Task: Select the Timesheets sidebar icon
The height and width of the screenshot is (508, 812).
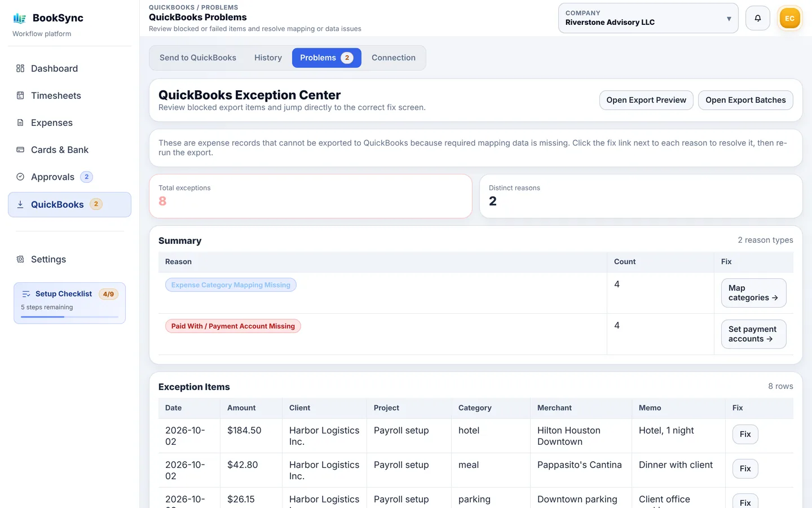Action: pyautogui.click(x=20, y=95)
